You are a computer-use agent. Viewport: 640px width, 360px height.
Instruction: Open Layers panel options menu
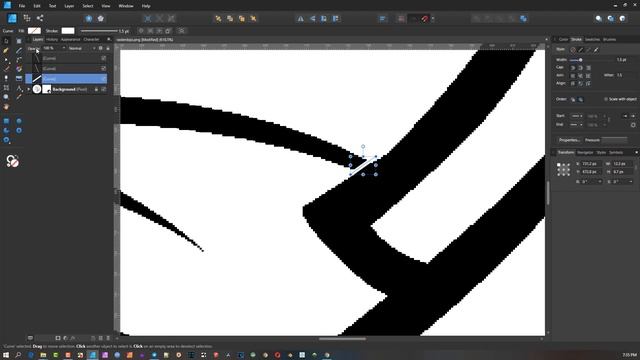[109, 40]
